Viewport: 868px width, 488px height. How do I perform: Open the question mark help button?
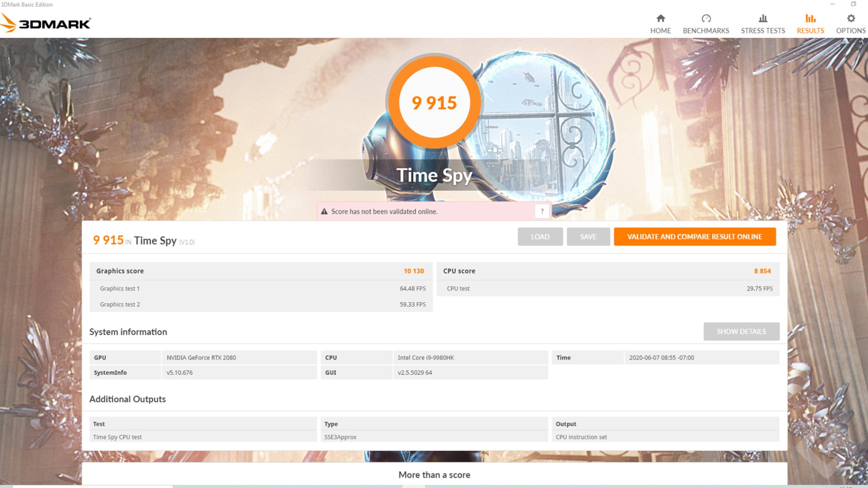[x=542, y=211]
